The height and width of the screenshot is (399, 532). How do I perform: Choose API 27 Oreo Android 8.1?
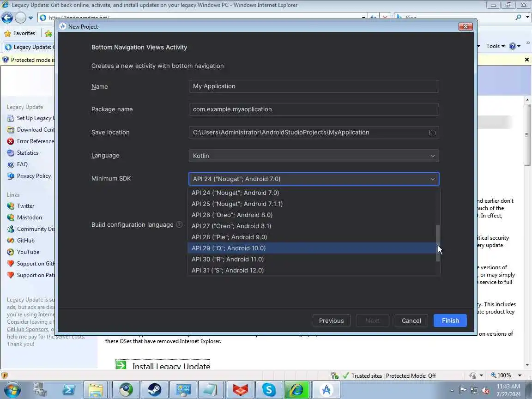312,226
